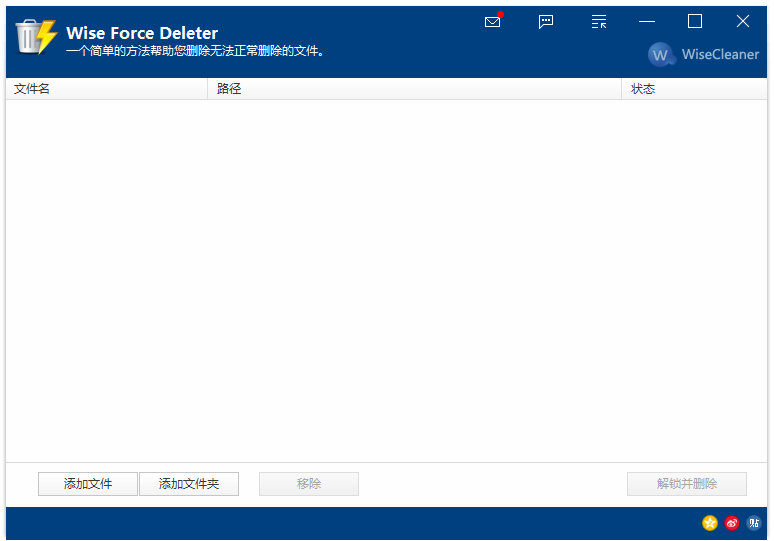774x541 pixels.
Task: Sort by the 状态 column header
Action: point(693,89)
